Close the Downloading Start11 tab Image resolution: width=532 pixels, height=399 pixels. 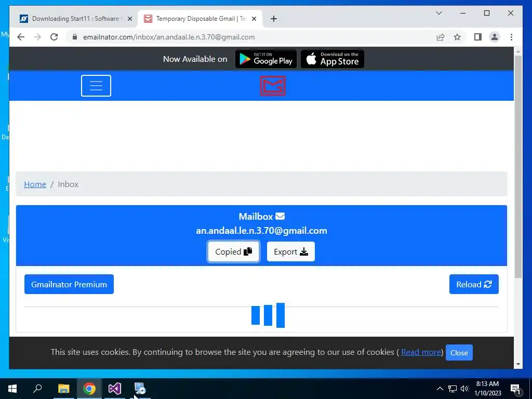129,19
